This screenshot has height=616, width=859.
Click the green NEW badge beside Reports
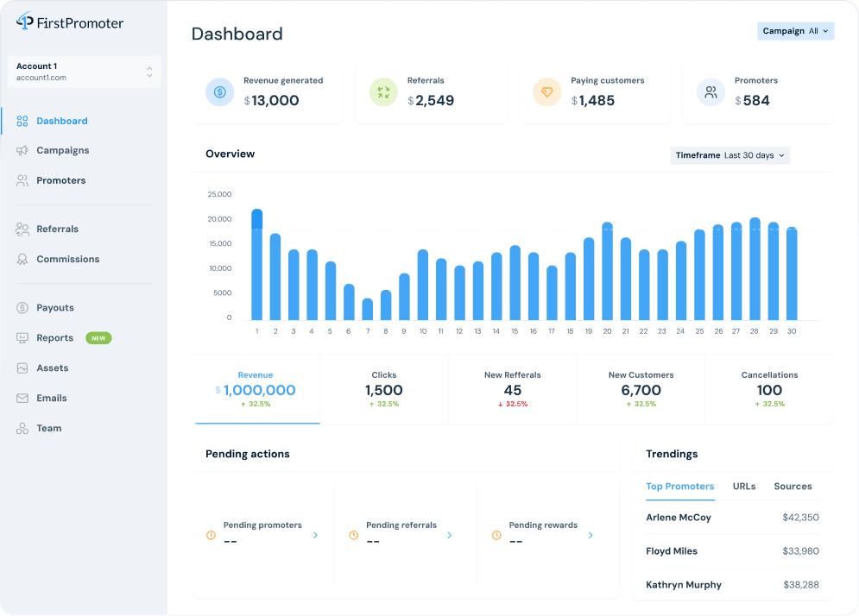coord(98,338)
